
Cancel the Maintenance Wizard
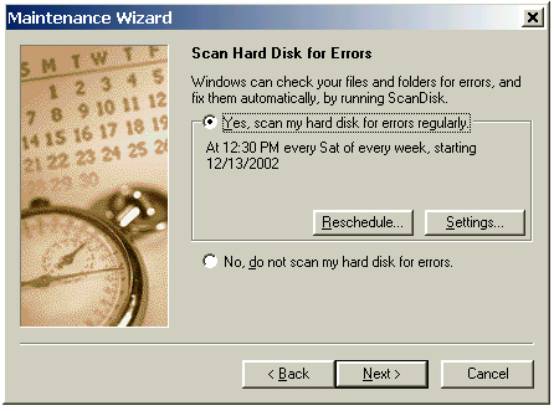[x=488, y=374]
